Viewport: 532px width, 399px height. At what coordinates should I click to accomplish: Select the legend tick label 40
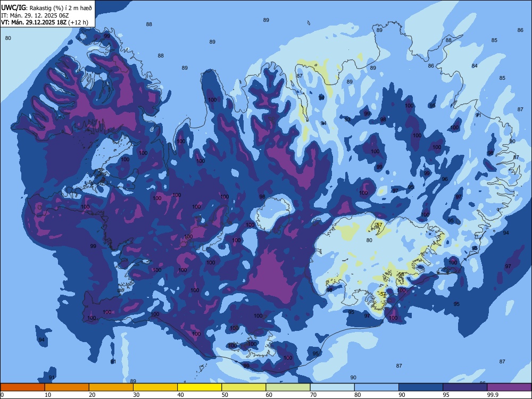tap(181, 395)
